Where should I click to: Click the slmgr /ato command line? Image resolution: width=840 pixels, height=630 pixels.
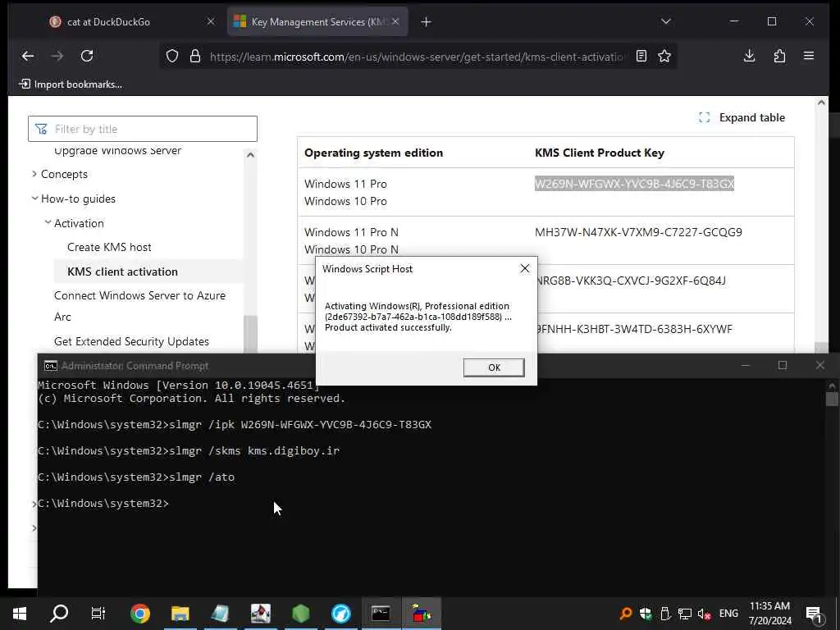pyautogui.click(x=136, y=477)
